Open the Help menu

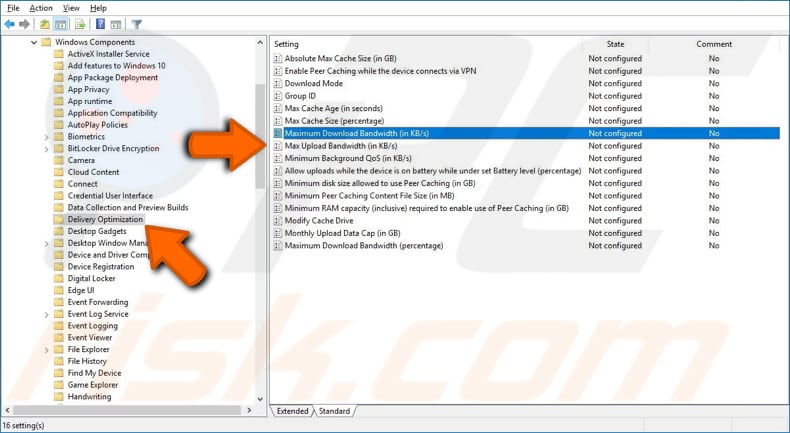point(98,8)
